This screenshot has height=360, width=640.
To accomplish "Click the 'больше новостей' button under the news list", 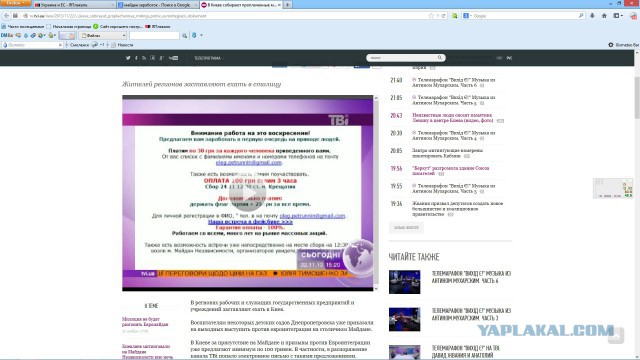I will pyautogui.click(x=406, y=227).
